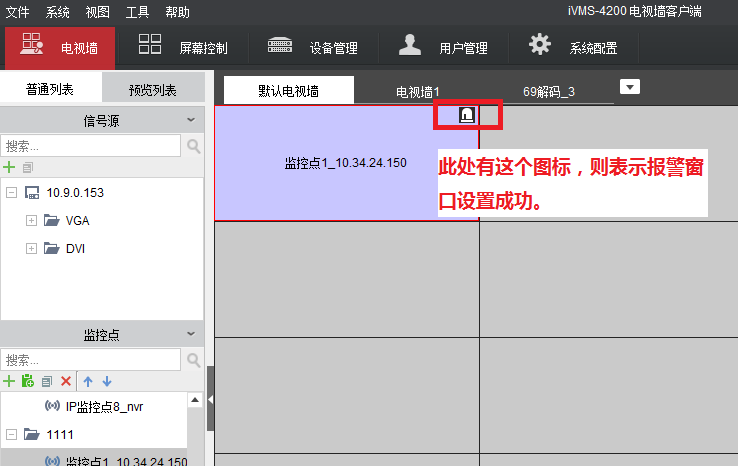Viewport: 738px width, 466px height.
Task: Expand the DVI folder
Action: coord(31,248)
